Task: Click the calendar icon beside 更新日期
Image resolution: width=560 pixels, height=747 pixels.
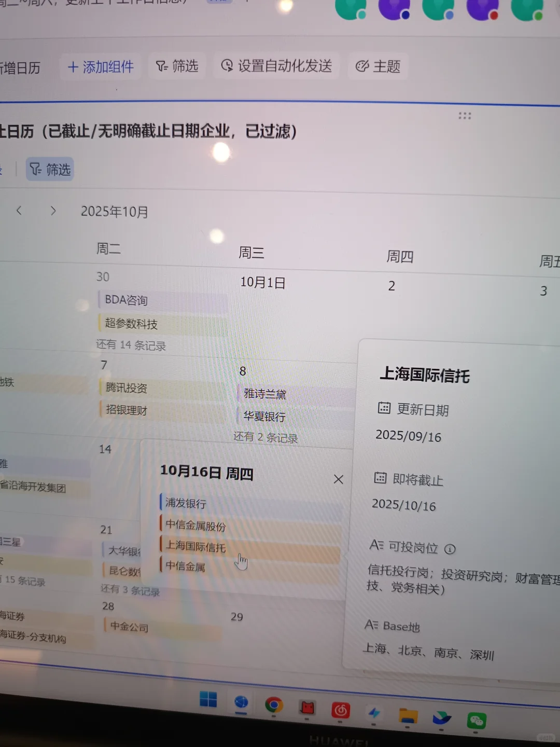Action: (x=384, y=408)
